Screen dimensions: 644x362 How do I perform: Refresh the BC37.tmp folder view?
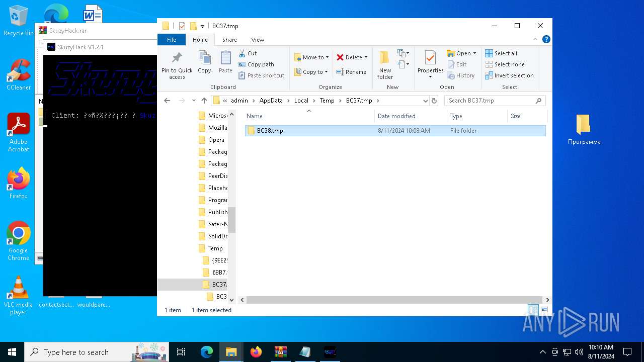[434, 101]
